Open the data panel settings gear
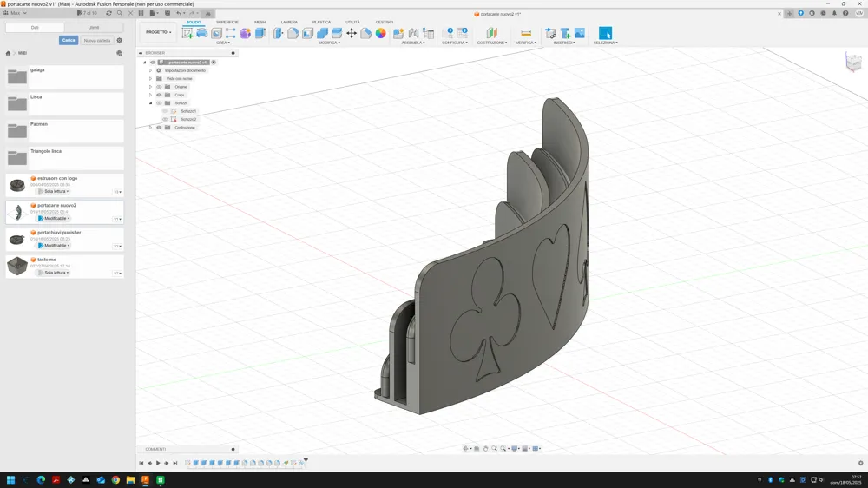This screenshot has height=488, width=868. click(119, 41)
